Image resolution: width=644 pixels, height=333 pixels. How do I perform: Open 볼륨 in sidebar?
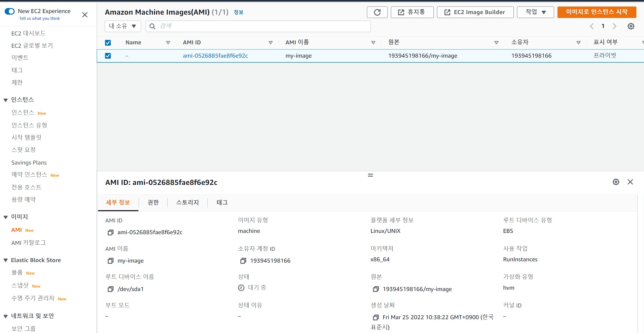[x=17, y=273]
